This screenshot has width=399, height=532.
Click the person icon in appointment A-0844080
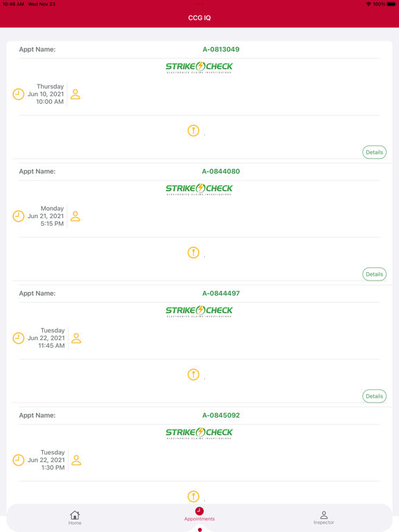[76, 216]
